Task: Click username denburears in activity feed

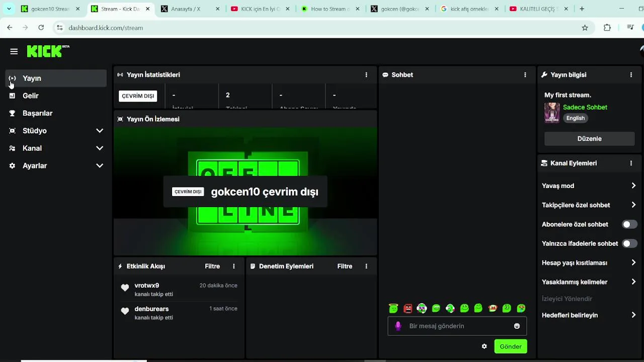Action: coord(151,309)
